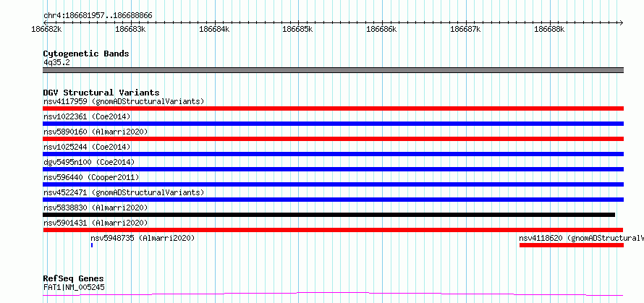The height and width of the screenshot is (303, 644).
Task: Click the black nsv5838830 variant bar
Action: pyautogui.click(x=329, y=215)
